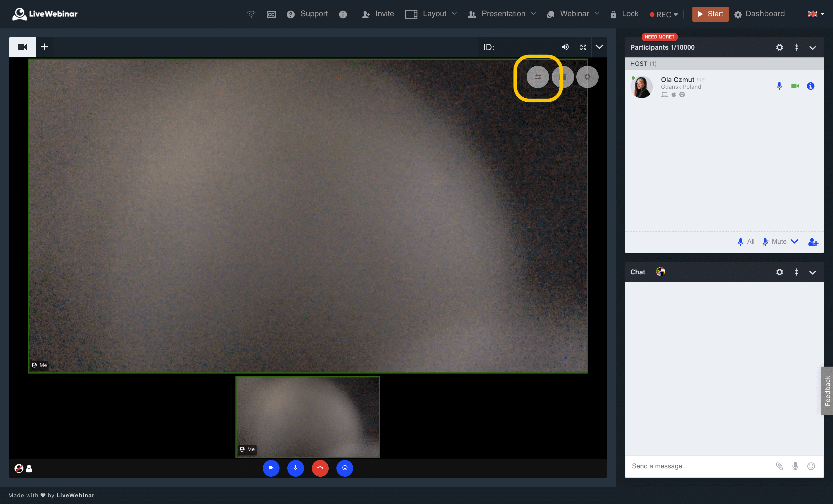Image resolution: width=833 pixels, height=504 pixels.
Task: Click the swap video icon on main video
Action: (x=538, y=77)
